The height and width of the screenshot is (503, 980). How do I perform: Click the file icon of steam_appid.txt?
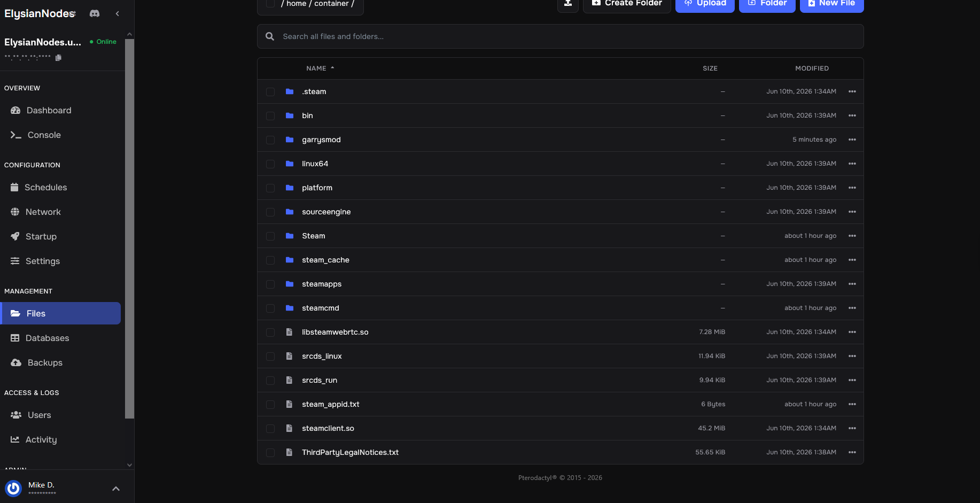click(289, 404)
